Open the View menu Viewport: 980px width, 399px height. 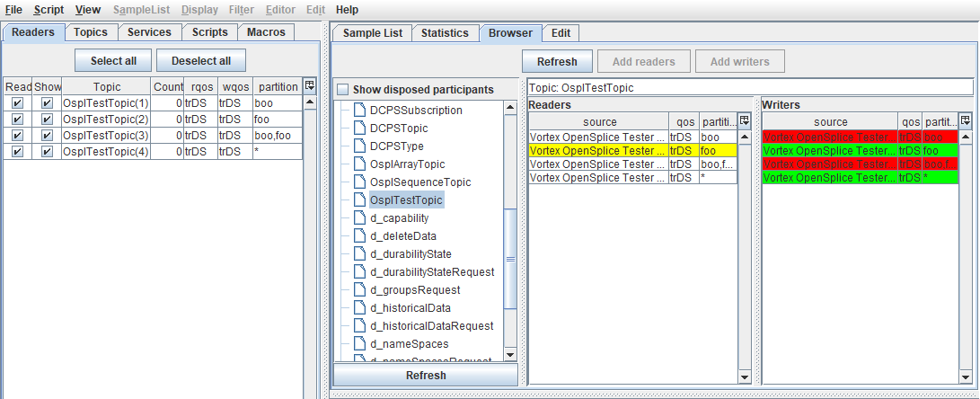[87, 9]
